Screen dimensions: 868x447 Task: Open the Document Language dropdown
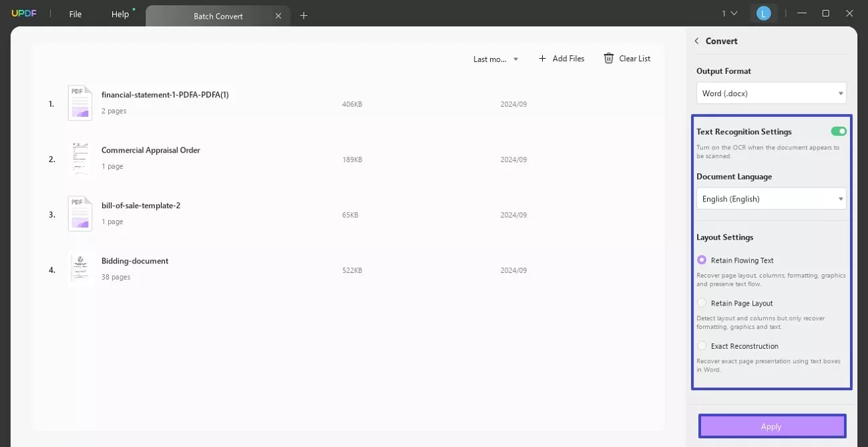point(771,198)
